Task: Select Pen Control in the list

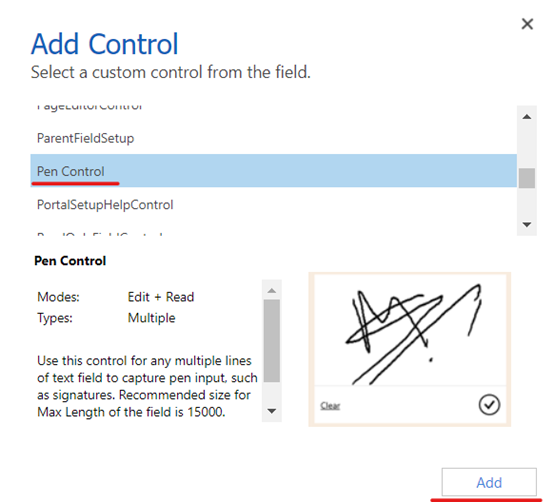Action: [273, 171]
